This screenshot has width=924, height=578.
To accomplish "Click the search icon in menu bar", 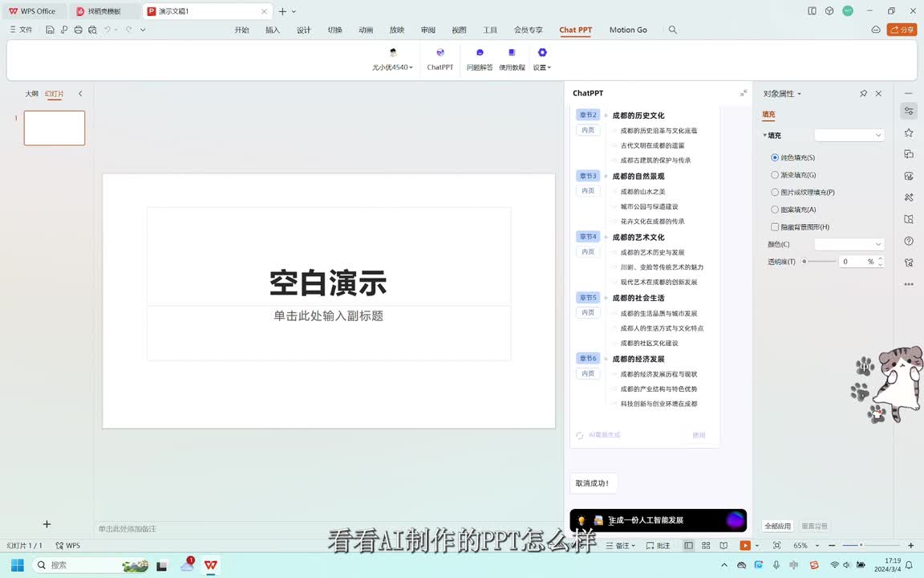I will pos(672,30).
